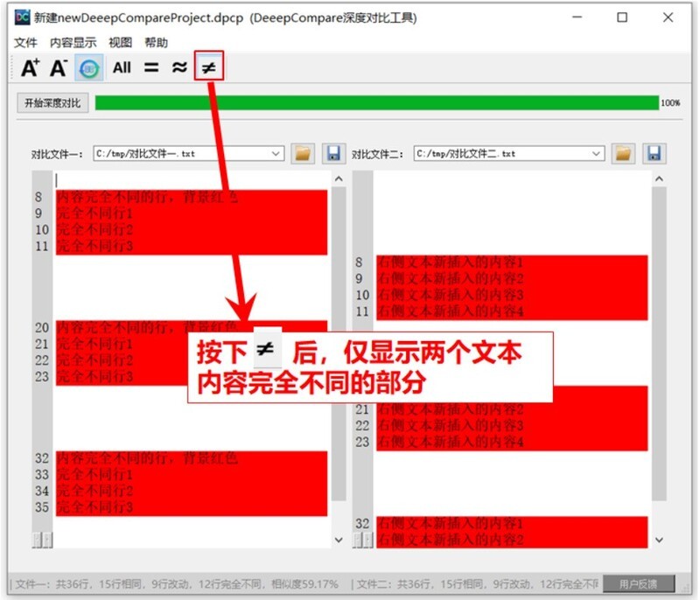The height and width of the screenshot is (600, 700).
Task: Click left pane line 23 完全不同行3
Action: 94,376
